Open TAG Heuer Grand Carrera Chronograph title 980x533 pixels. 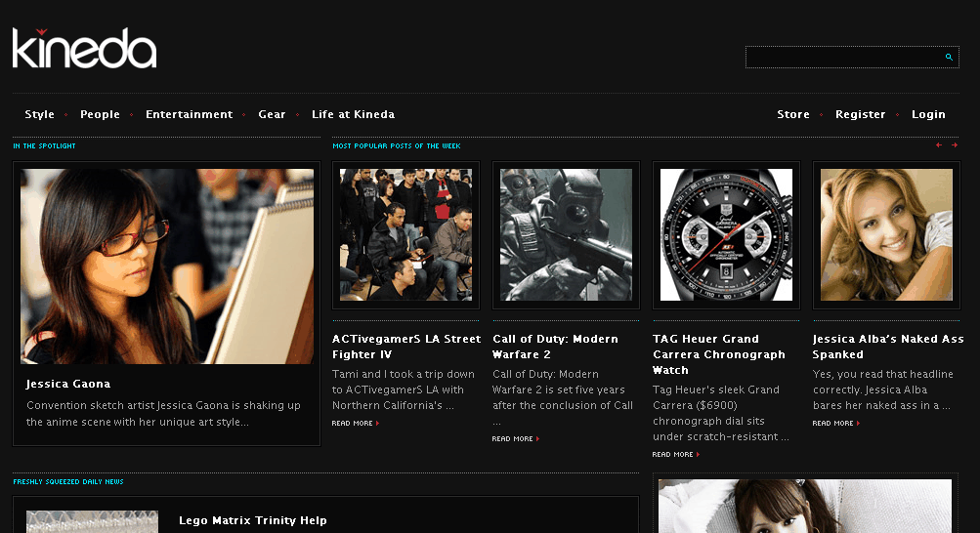point(719,354)
